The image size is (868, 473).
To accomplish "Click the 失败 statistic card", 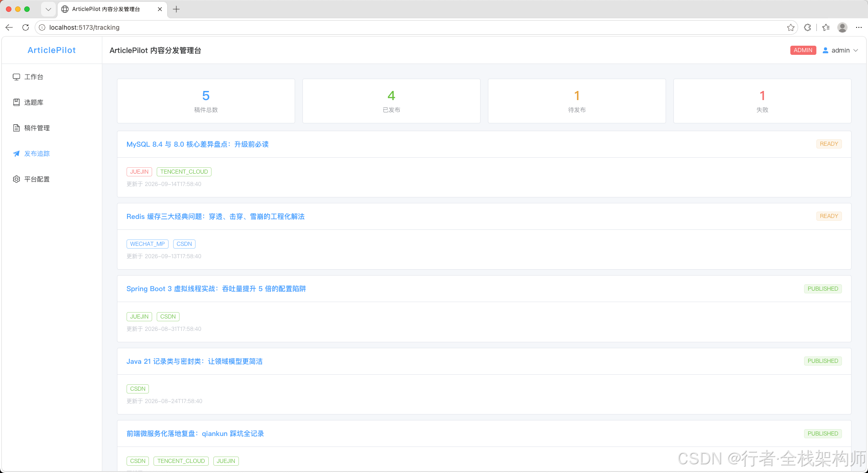I will point(762,101).
